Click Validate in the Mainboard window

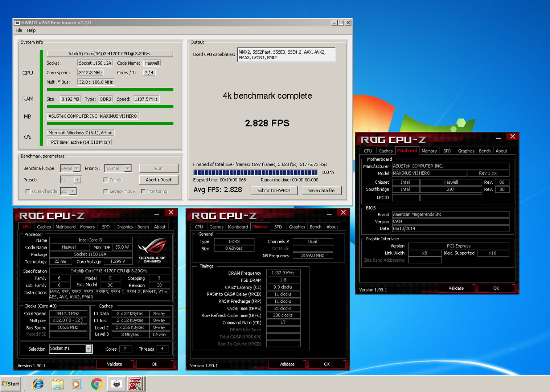point(456,288)
